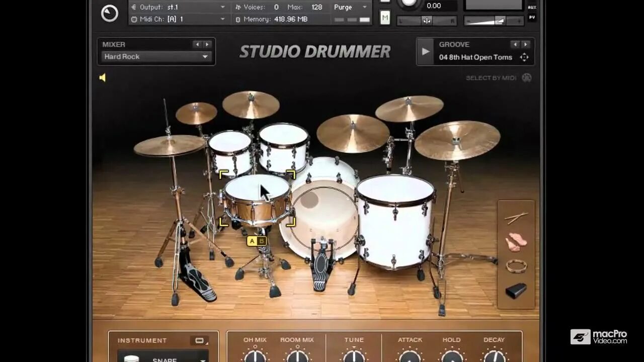Click the pan control center icon
644x362 pixels.
pos(427,21)
